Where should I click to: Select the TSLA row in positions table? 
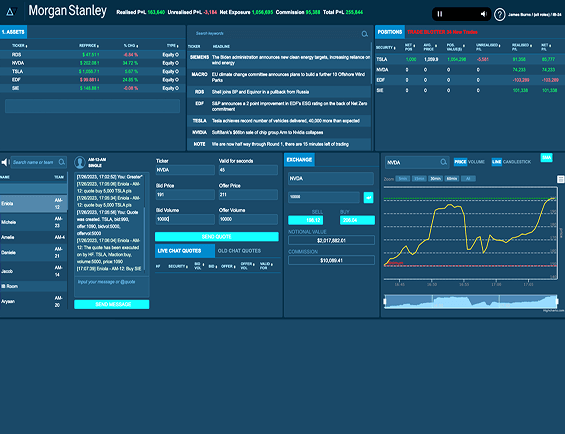click(x=470, y=59)
